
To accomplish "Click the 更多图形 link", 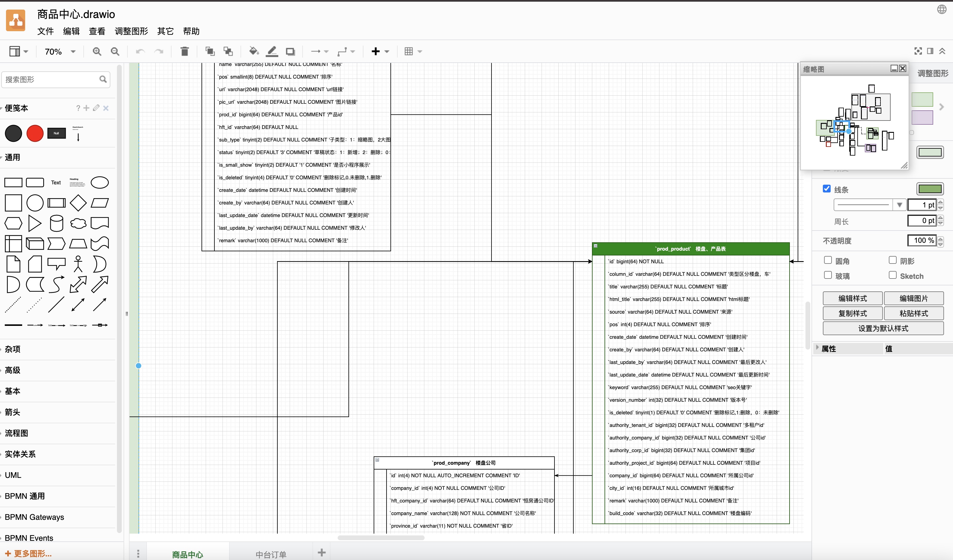I will pyautogui.click(x=28, y=554).
